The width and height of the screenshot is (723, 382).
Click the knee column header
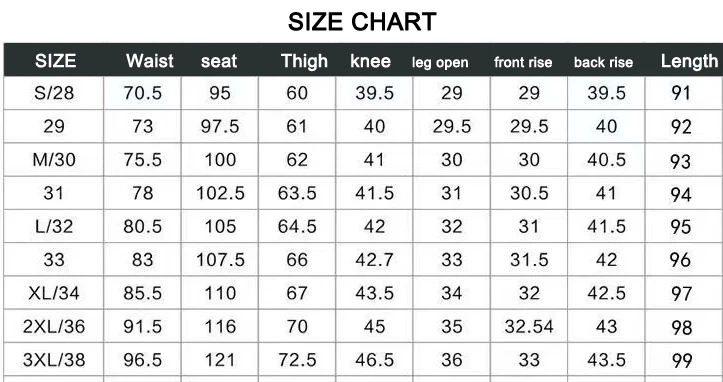click(370, 61)
